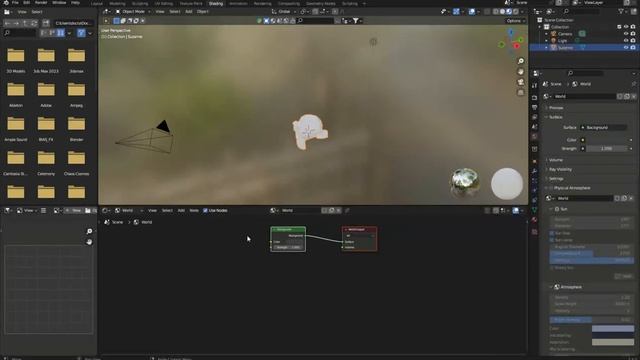Toggle the Use Nodes checkbox
The image size is (640, 360).
tap(205, 211)
